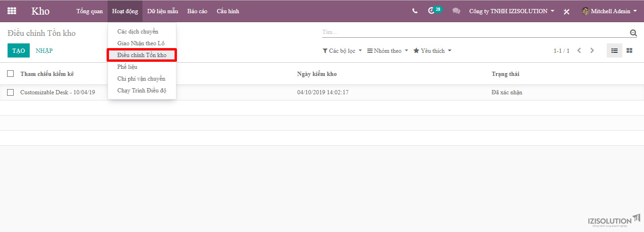Viewport: 644px width, 232px height.
Task: Go to the next page arrow
Action: (592, 50)
